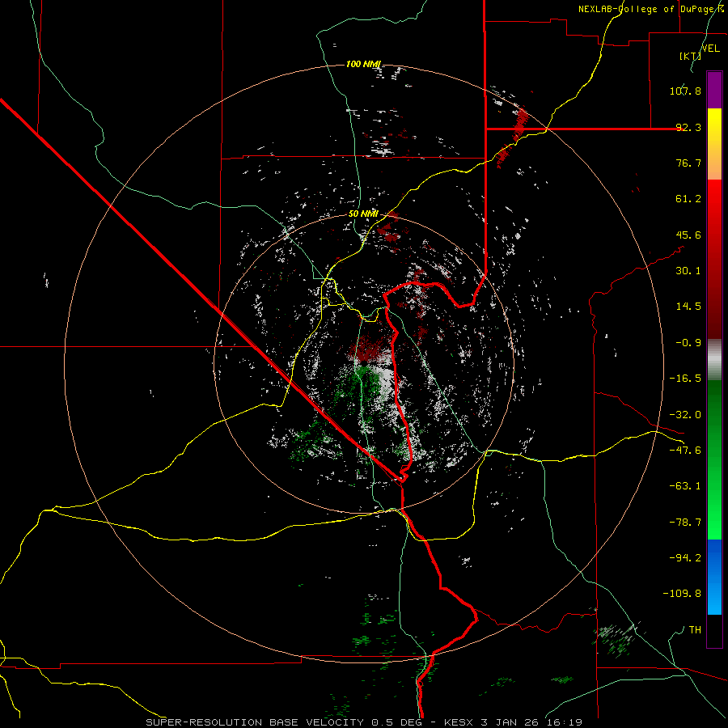Click the 45.6 value on the velocity scale
The image size is (728, 728).
point(688,235)
